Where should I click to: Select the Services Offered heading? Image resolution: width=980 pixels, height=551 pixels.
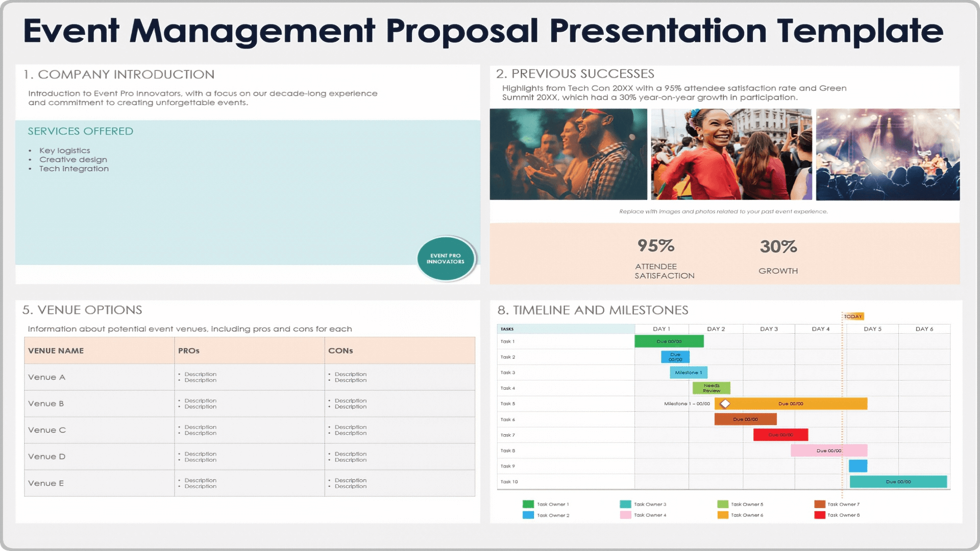[80, 131]
